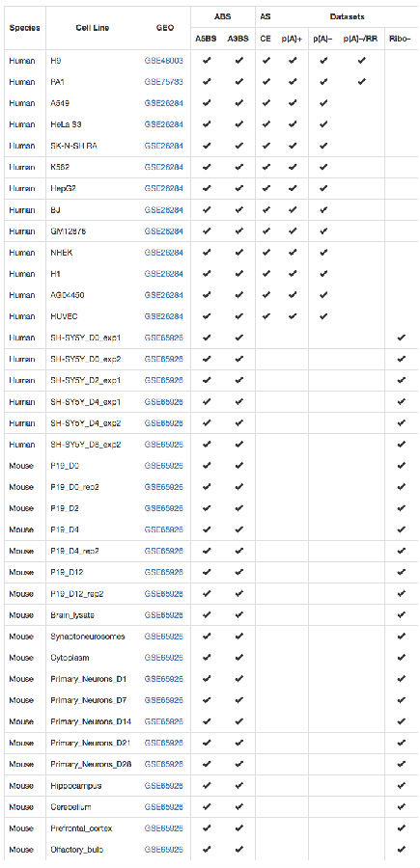Open the GEO link for the H9 cell line

163,61
